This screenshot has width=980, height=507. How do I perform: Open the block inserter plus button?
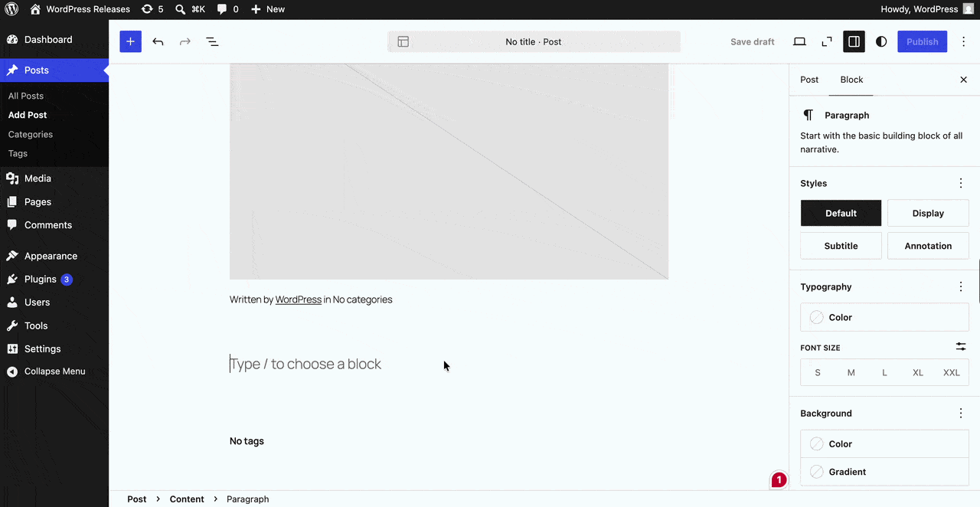(130, 41)
